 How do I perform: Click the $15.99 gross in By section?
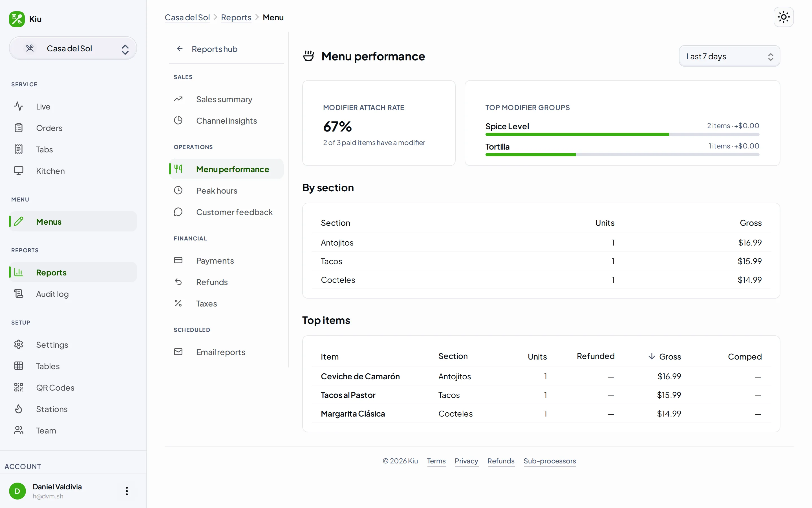[x=750, y=261]
